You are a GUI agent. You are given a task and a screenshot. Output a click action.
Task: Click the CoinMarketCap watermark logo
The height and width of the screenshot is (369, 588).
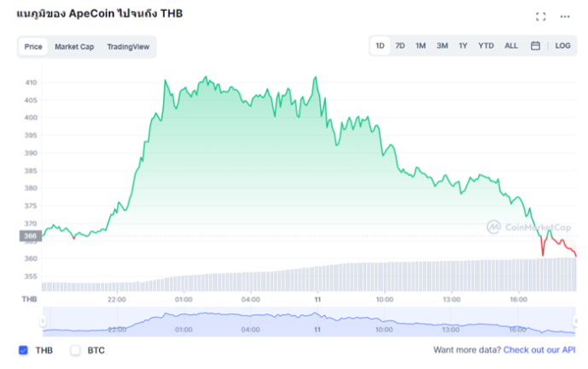click(x=528, y=226)
